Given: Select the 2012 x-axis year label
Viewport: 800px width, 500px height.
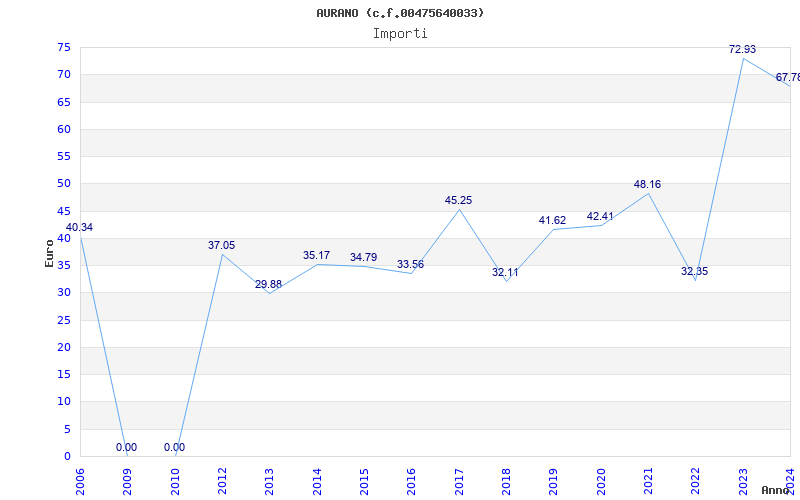Looking at the screenshot, I should (222, 482).
